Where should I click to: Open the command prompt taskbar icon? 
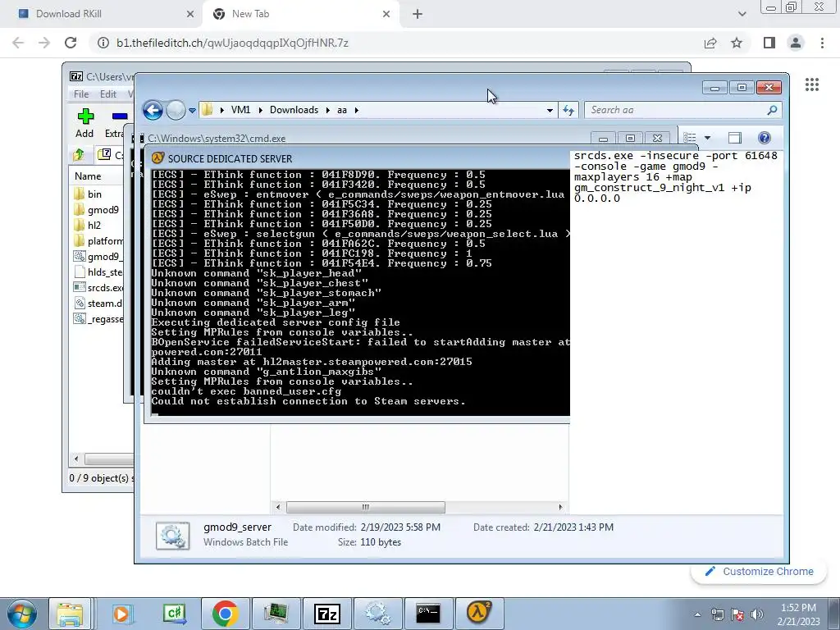point(428,614)
